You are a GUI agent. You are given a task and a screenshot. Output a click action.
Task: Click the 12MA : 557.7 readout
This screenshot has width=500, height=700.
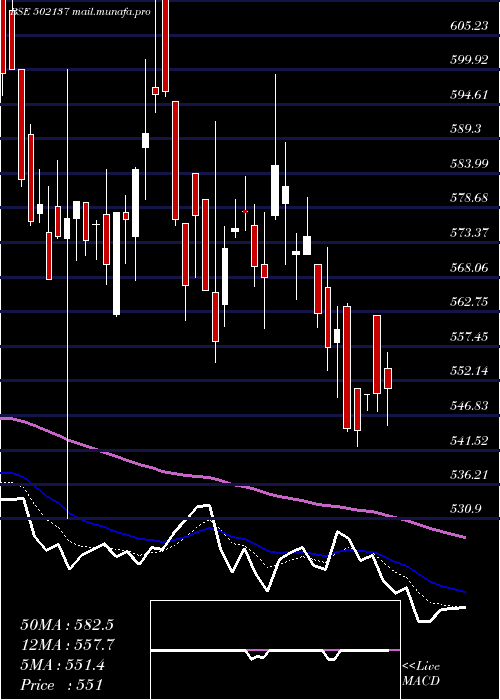pos(67,645)
